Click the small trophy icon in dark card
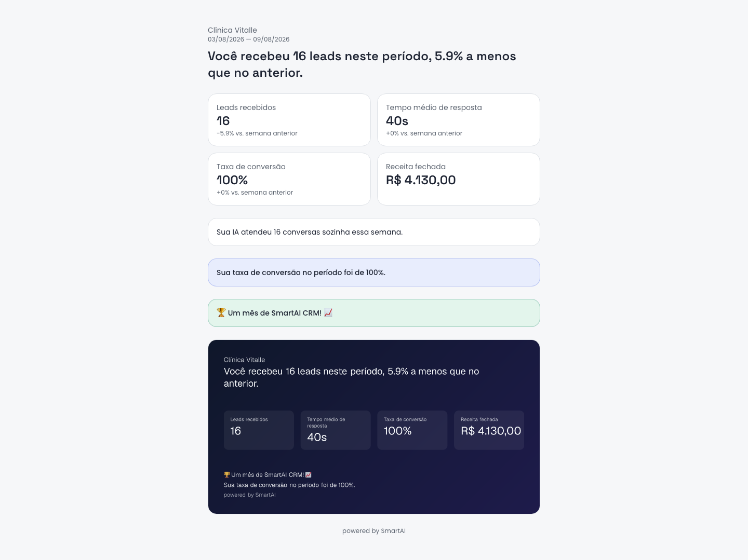The image size is (748, 560). 227,474
